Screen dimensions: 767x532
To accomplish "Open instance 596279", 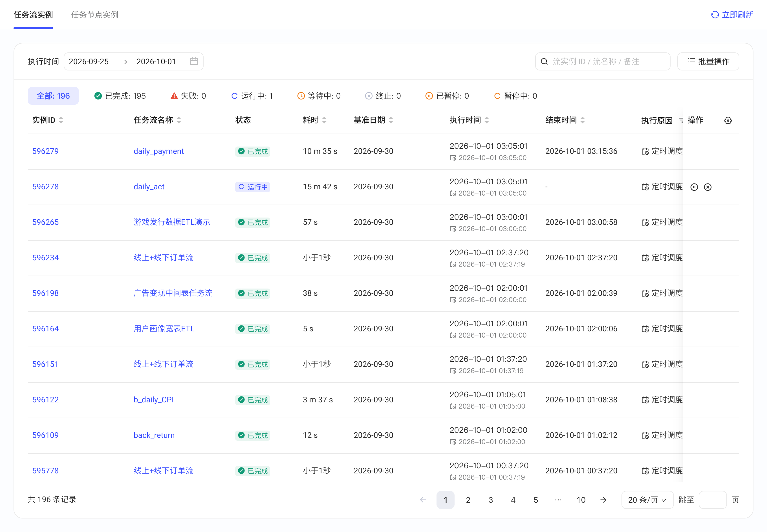I will point(45,151).
